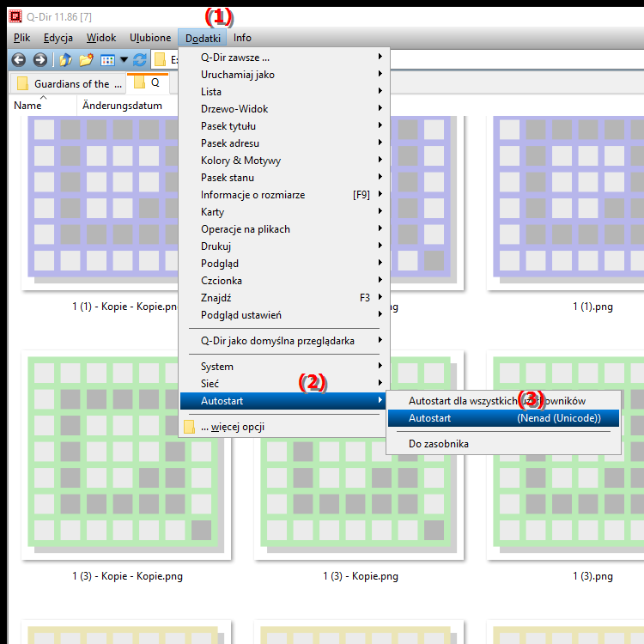Expand 'Operacje na plikach' submenu
The width and height of the screenshot is (644, 644).
[284, 229]
